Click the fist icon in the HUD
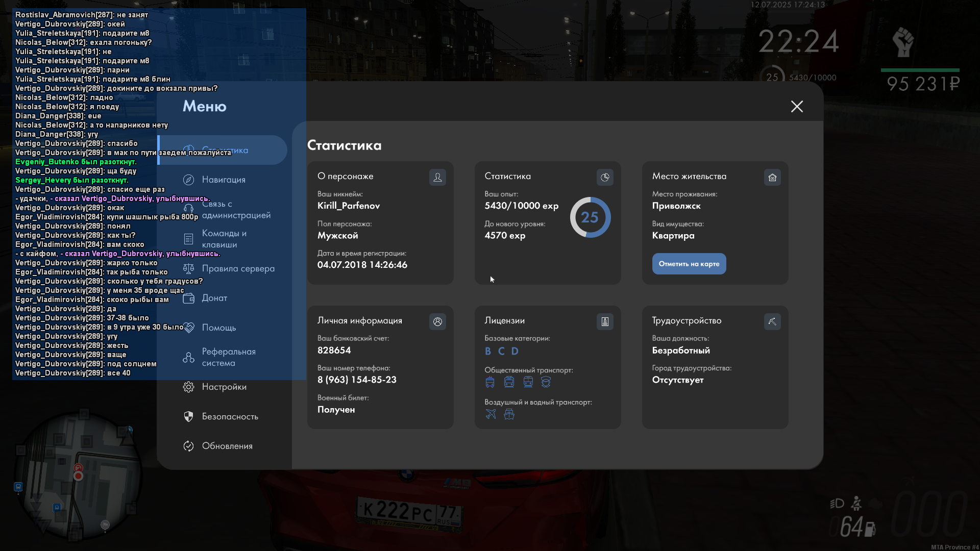This screenshot has width=980, height=551. click(x=903, y=42)
